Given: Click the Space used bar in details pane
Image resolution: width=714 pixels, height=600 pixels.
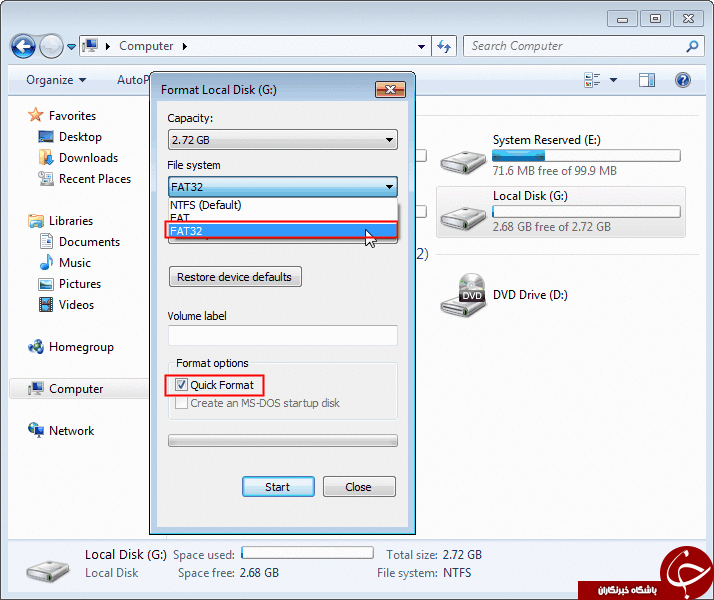Looking at the screenshot, I should click(307, 553).
